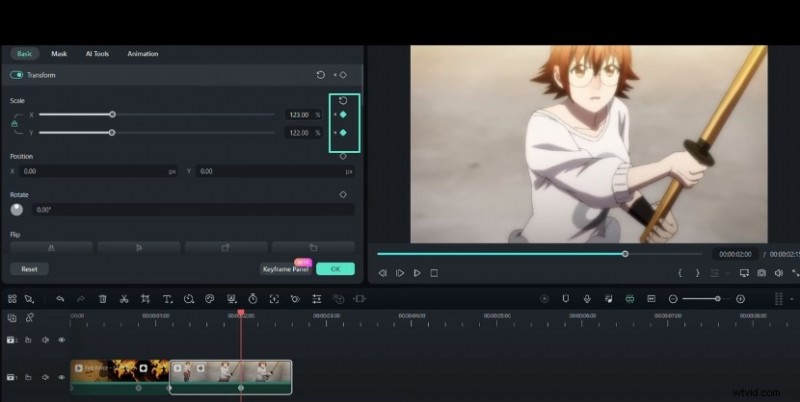Toggle the Scale aspect ratio lock
Image resolution: width=800 pixels, height=402 pixels.
pyautogui.click(x=14, y=123)
